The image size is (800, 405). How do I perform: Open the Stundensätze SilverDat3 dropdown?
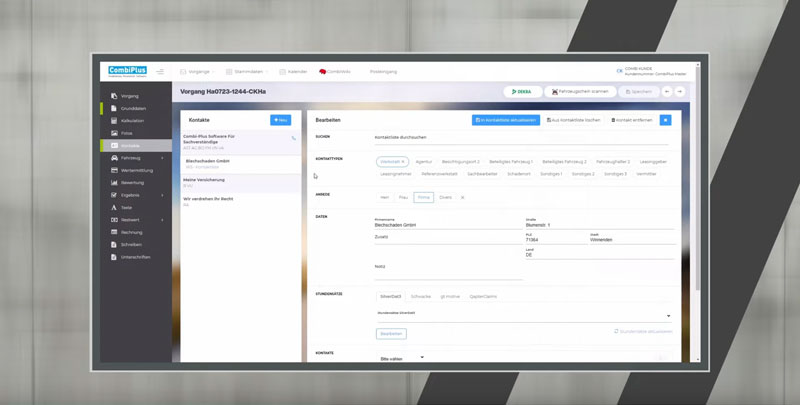[668, 316]
